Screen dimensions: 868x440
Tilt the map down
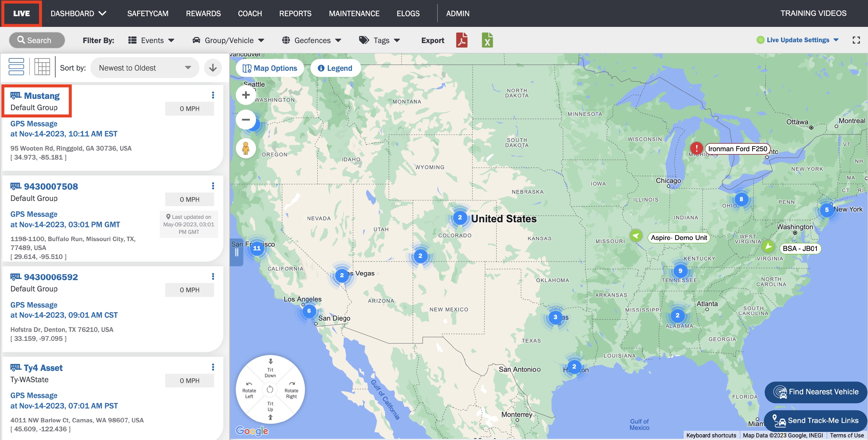(x=270, y=369)
